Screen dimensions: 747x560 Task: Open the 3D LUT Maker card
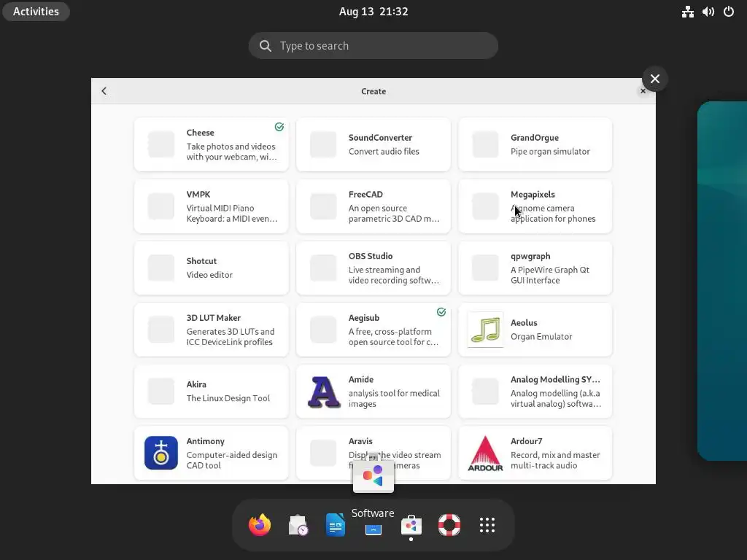(x=211, y=330)
